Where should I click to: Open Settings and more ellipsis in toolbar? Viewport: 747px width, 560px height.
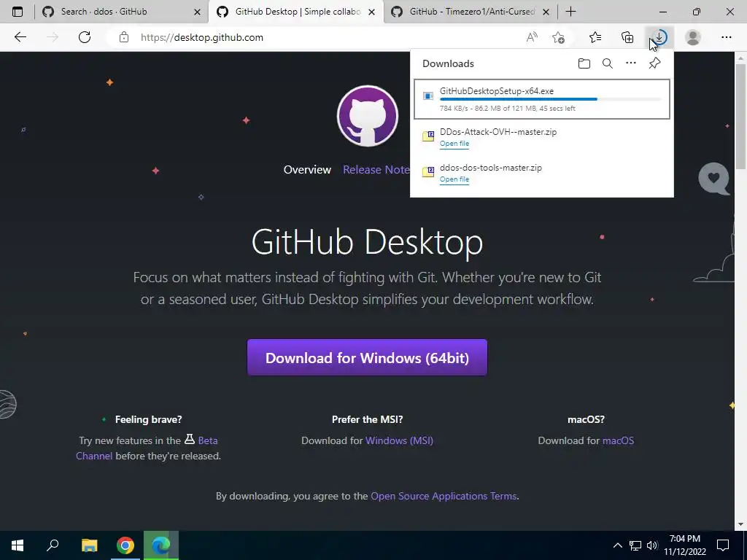[x=726, y=37]
